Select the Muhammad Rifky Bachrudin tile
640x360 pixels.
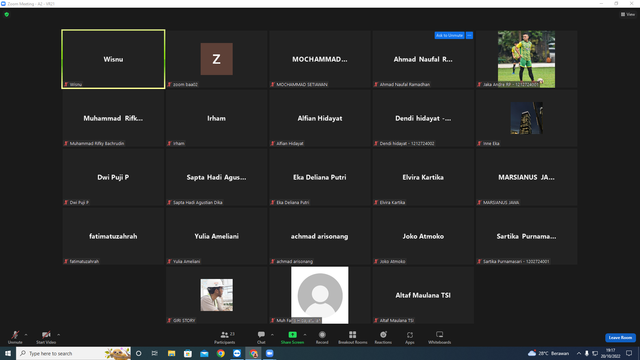pyautogui.click(x=113, y=118)
